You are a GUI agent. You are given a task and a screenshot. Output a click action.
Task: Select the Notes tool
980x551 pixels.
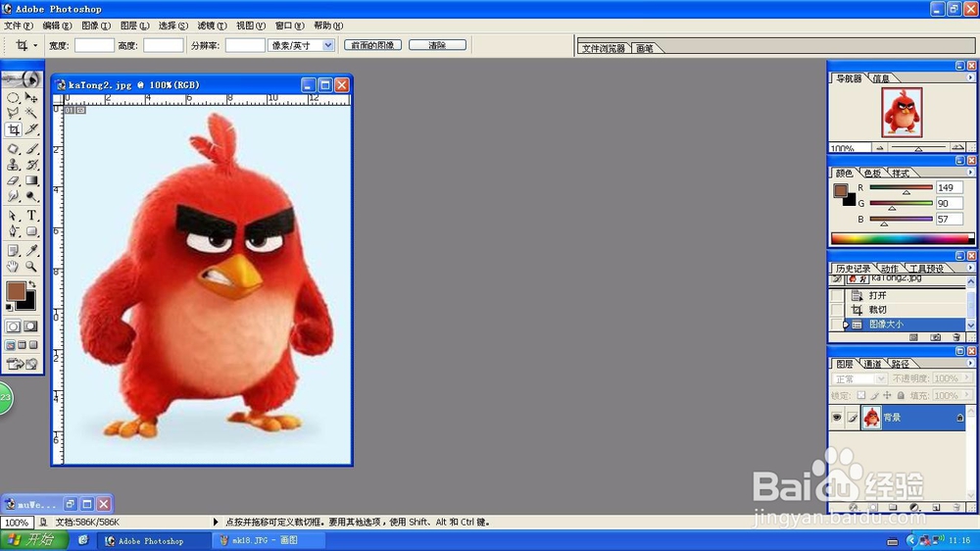(13, 250)
